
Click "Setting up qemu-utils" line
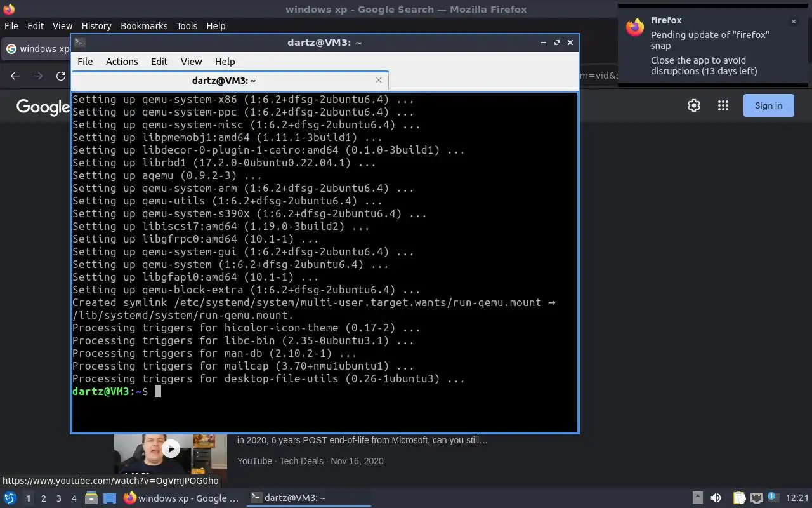(227, 201)
